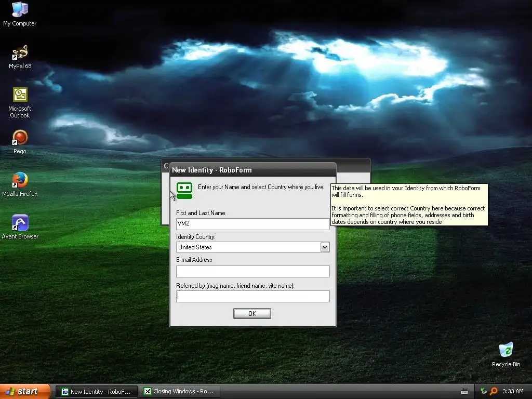The width and height of the screenshot is (532, 399).
Task: Click the 'Enter your Name and select Country' text
Action: [x=261, y=187]
